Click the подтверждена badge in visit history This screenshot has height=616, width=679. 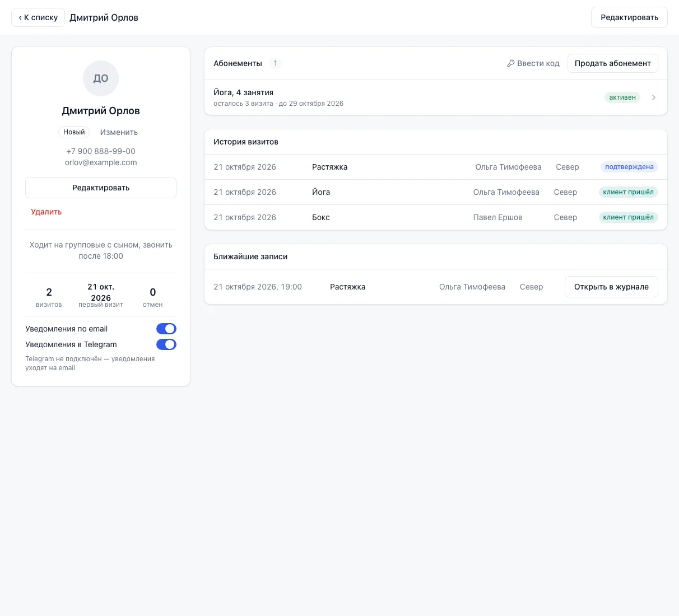(x=629, y=167)
